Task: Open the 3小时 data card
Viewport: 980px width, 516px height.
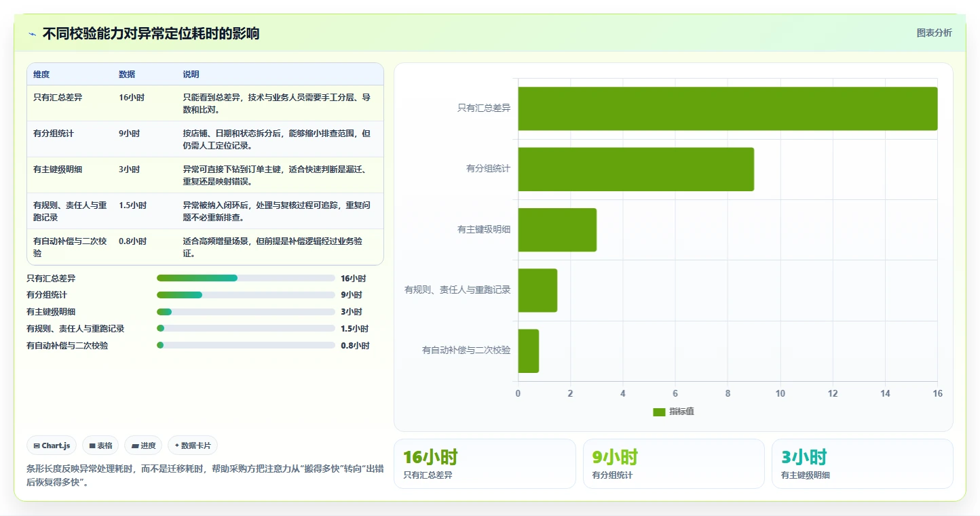Action: click(862, 464)
